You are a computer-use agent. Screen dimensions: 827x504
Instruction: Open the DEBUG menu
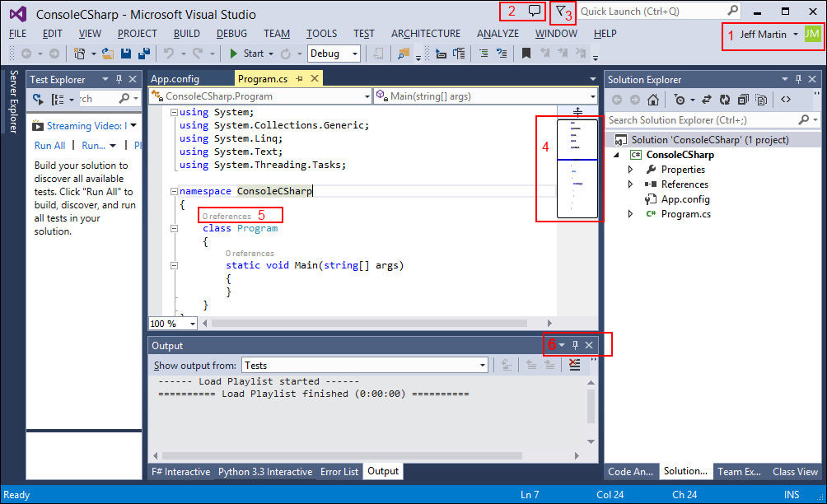pyautogui.click(x=231, y=34)
